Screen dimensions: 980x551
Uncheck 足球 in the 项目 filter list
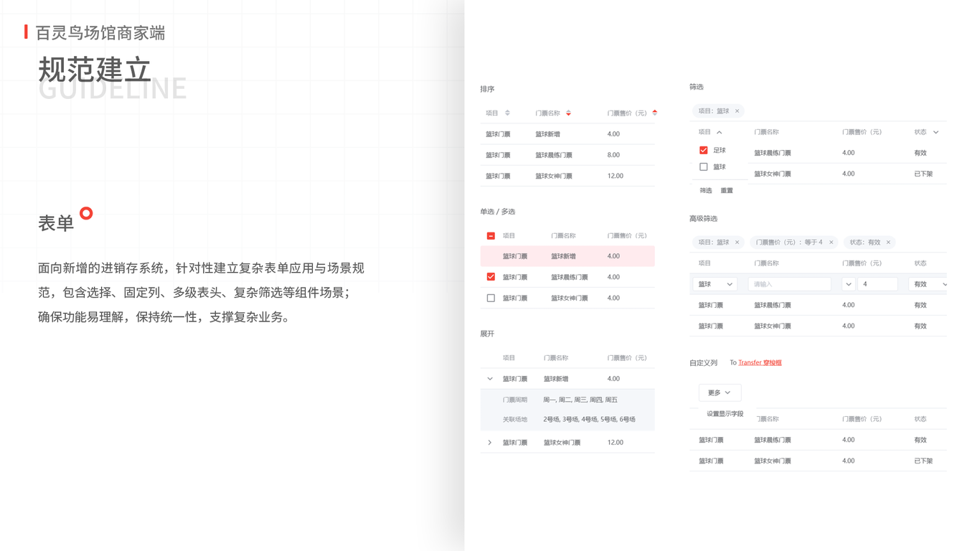click(x=704, y=150)
